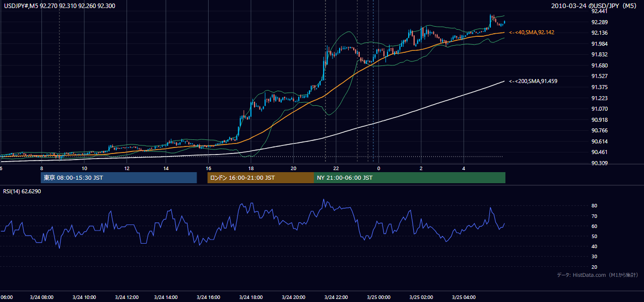This screenshot has height=302, width=644.
Task: Click the 200 SMA label reading 91.459
Action: (533, 81)
